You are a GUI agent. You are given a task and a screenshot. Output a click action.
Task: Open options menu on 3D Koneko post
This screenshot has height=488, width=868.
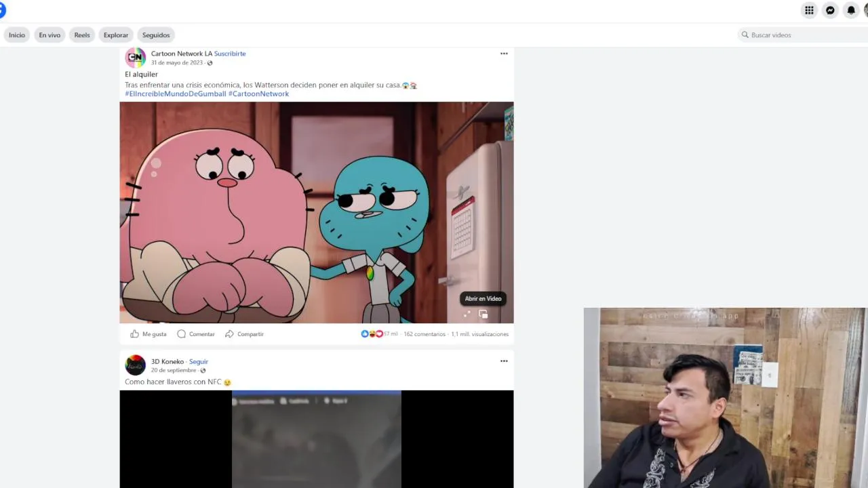(x=504, y=361)
